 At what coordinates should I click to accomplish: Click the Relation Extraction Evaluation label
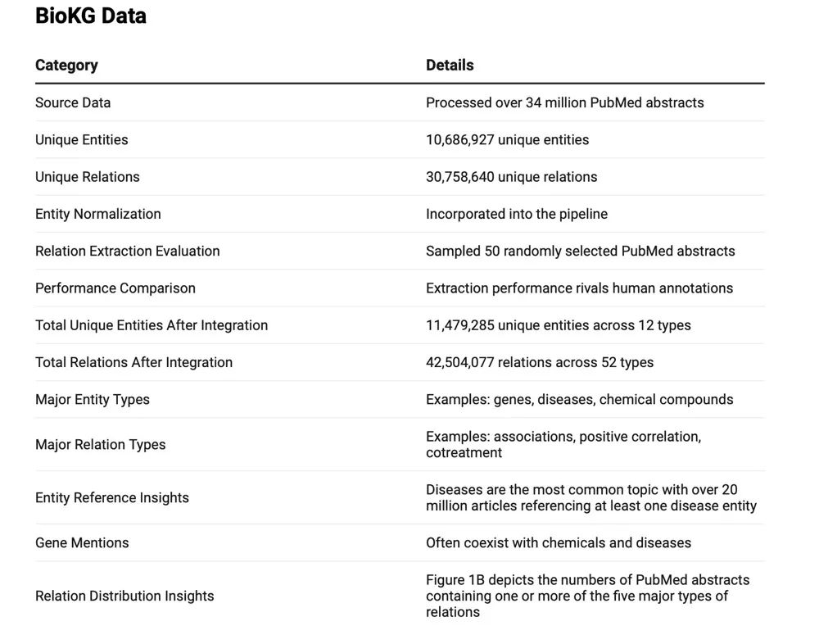click(128, 251)
